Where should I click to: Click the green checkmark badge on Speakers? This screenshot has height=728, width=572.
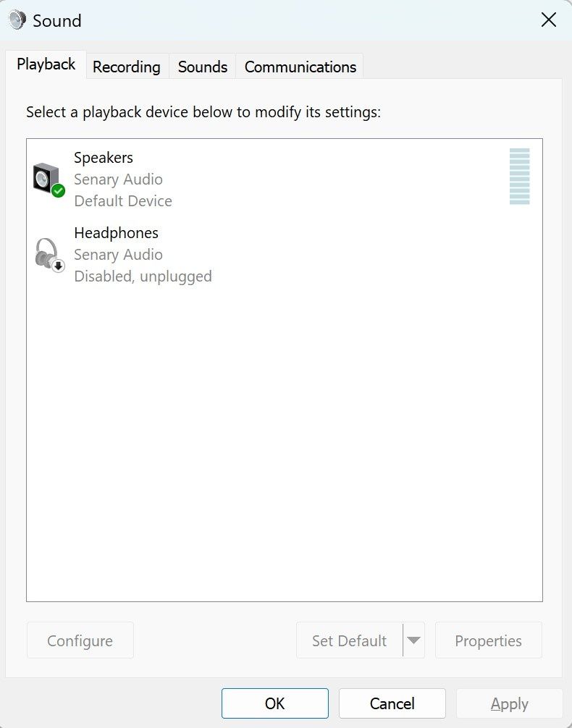59,190
